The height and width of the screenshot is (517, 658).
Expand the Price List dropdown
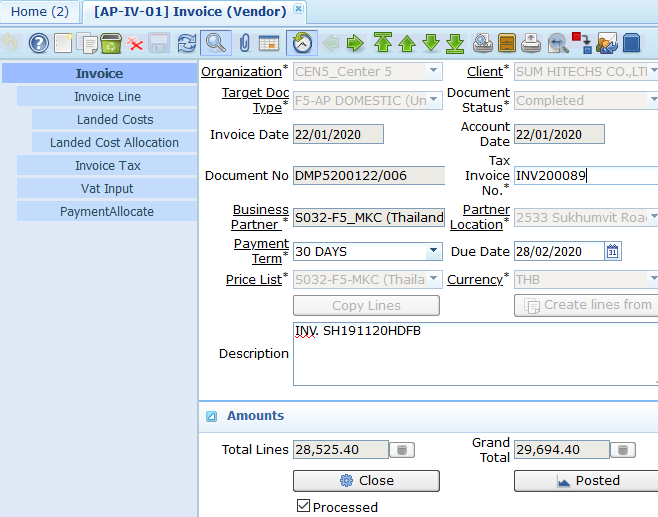[x=433, y=278]
